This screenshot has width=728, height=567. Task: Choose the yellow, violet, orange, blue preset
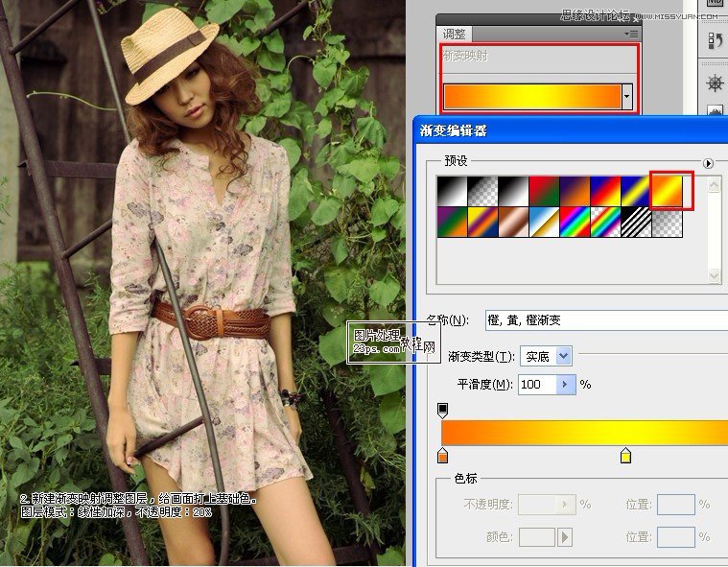(482, 222)
